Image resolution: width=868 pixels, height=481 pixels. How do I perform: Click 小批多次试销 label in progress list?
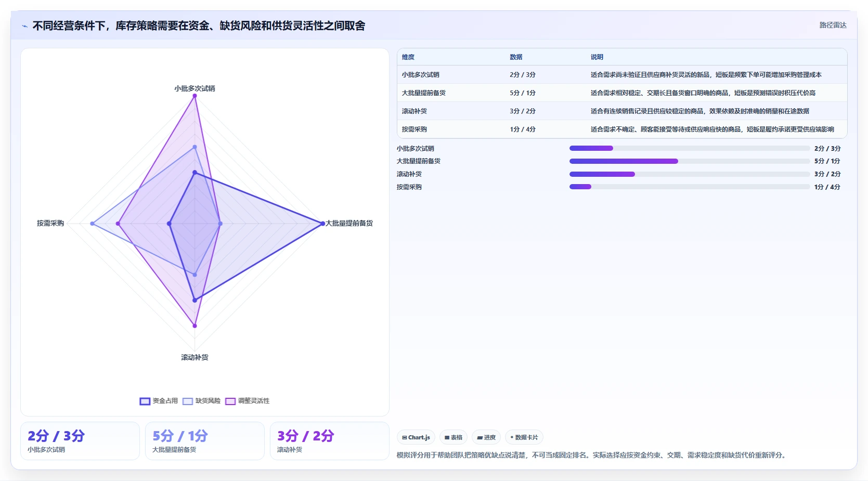415,149
